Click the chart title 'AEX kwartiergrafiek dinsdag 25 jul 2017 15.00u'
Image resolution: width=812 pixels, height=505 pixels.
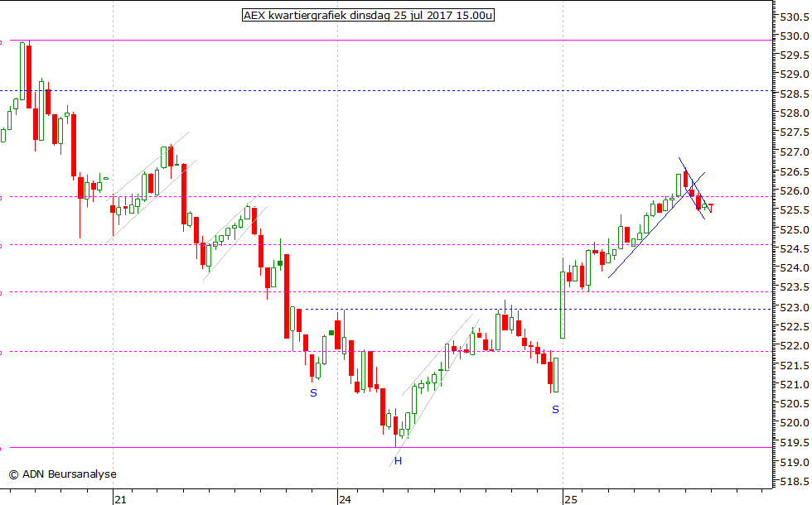[x=368, y=16]
